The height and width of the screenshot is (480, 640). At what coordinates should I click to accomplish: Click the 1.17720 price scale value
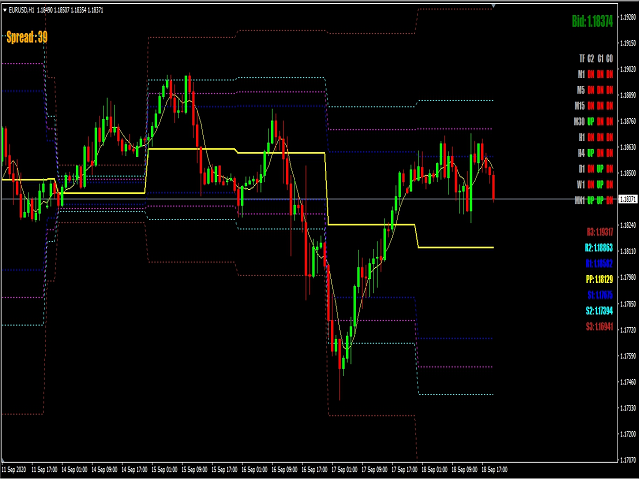click(628, 330)
